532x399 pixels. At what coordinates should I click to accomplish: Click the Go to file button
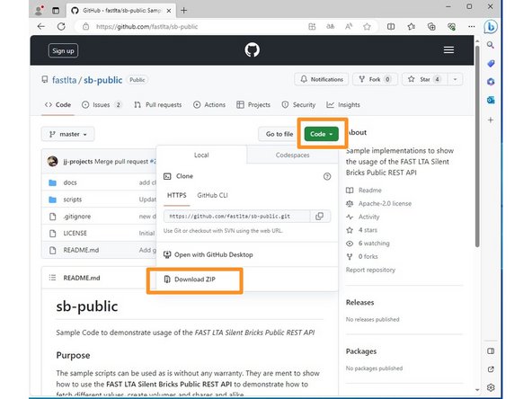point(279,134)
